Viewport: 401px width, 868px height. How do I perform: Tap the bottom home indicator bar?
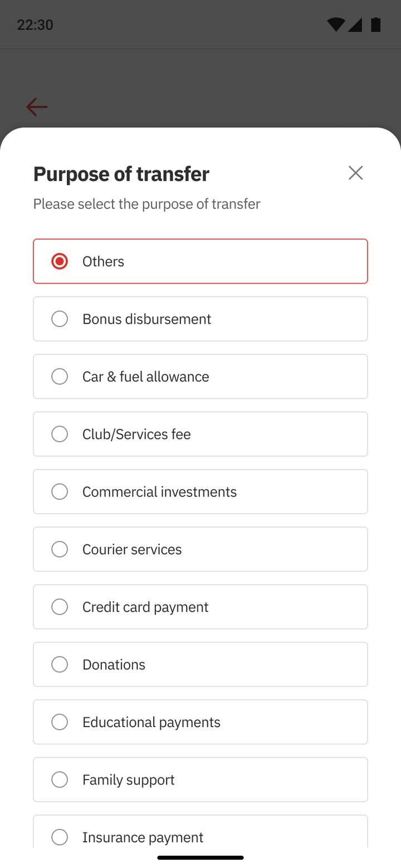coord(200,857)
